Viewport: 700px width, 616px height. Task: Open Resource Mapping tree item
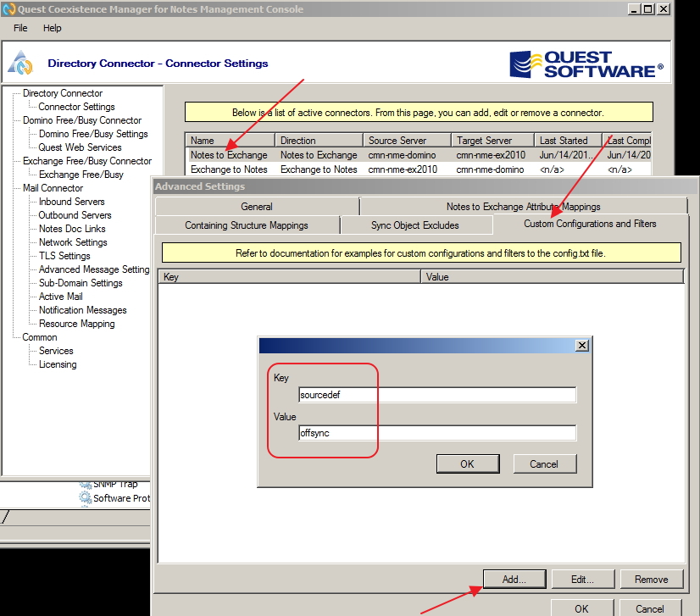[76, 324]
